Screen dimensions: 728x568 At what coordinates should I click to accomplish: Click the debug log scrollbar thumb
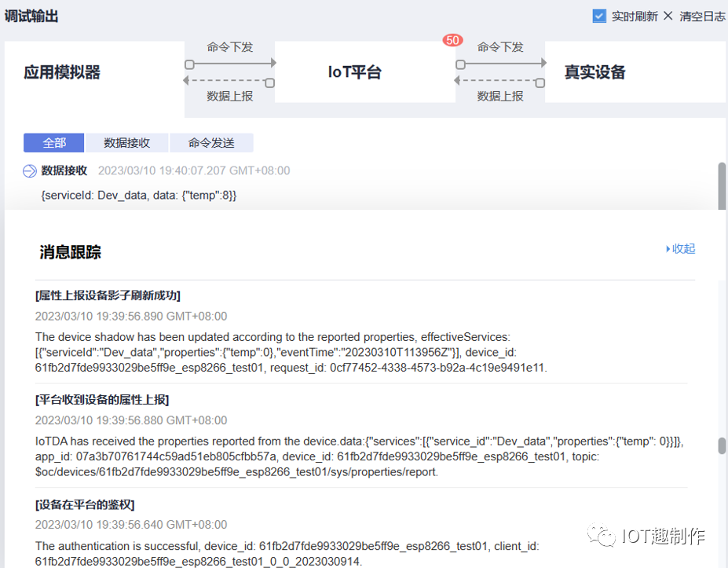click(722, 185)
